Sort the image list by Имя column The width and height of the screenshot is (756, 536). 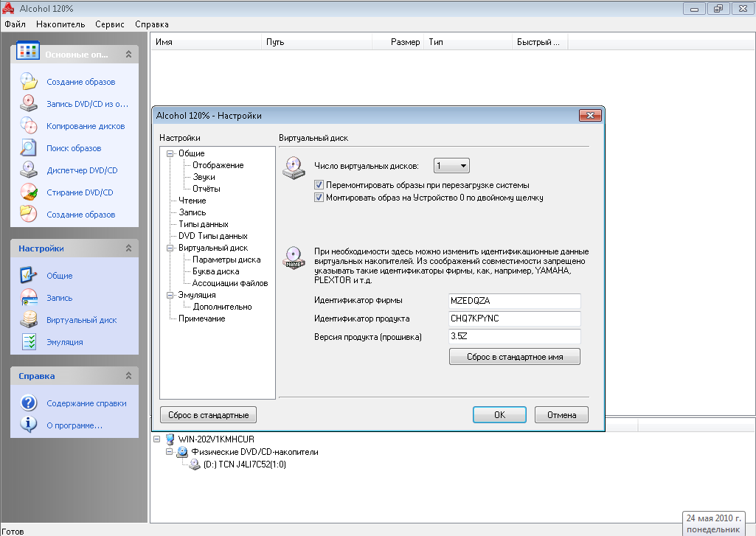point(206,42)
